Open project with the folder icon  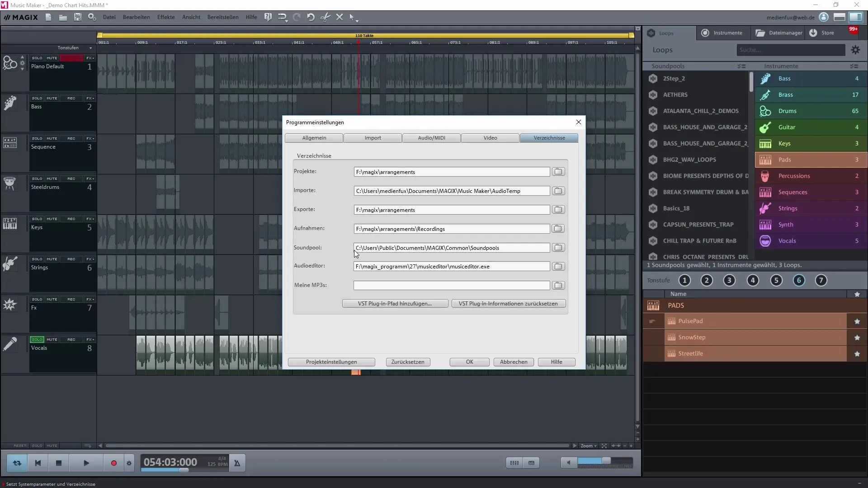[63, 17]
